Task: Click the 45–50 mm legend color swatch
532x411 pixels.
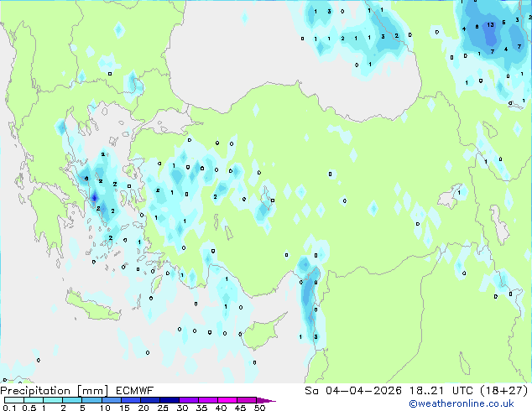Action: tap(247, 400)
